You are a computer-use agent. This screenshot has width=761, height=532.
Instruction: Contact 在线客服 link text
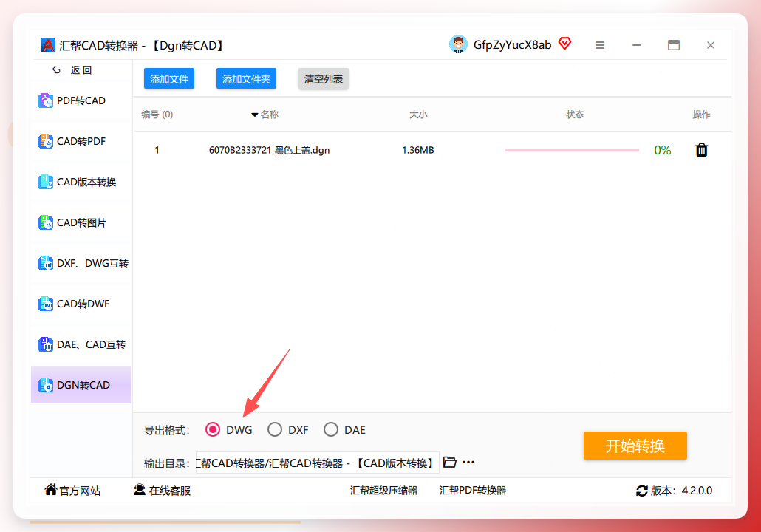pos(170,491)
